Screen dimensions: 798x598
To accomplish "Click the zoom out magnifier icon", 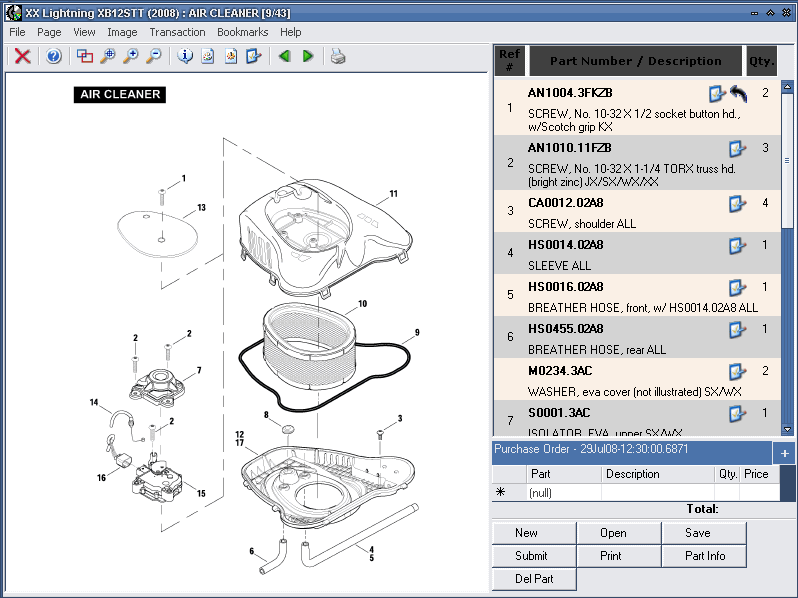I will click(x=154, y=56).
